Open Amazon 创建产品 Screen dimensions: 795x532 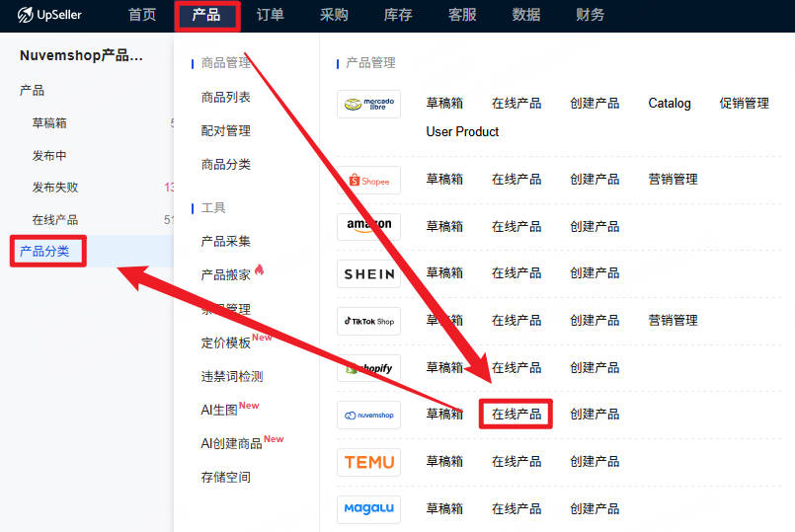[x=595, y=226]
